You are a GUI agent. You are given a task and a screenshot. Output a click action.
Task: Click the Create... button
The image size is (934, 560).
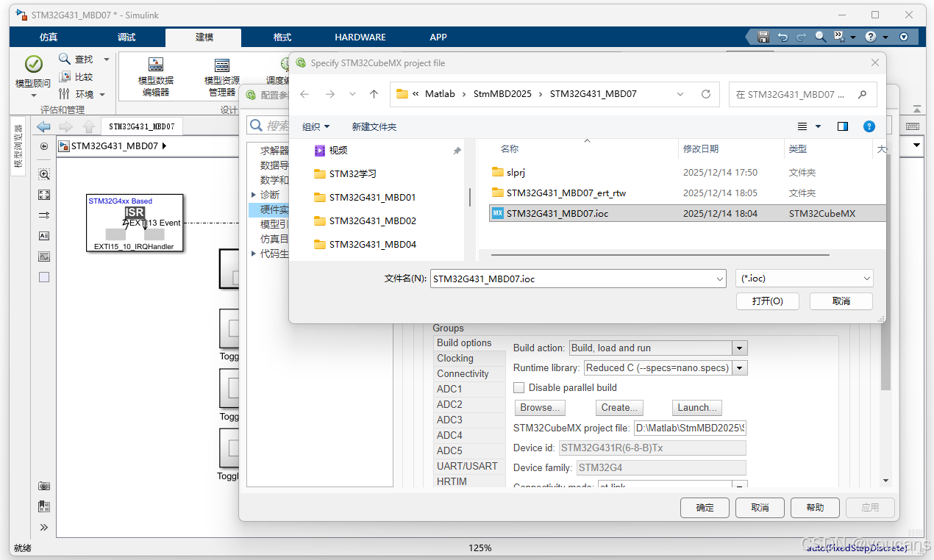point(619,408)
